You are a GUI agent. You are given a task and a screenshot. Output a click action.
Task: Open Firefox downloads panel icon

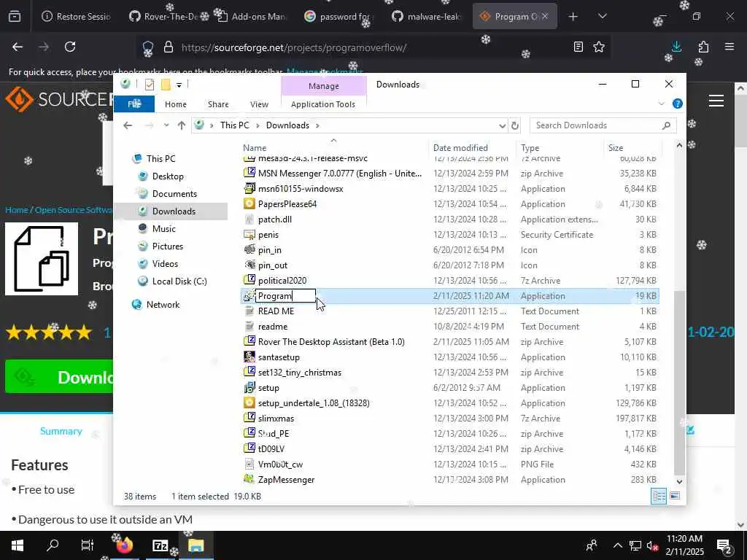pyautogui.click(x=676, y=46)
